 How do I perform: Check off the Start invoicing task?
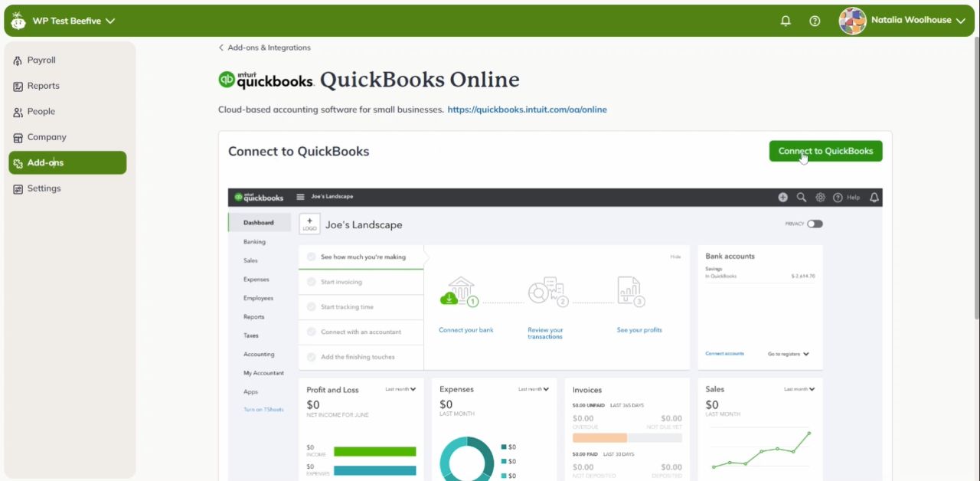(311, 282)
